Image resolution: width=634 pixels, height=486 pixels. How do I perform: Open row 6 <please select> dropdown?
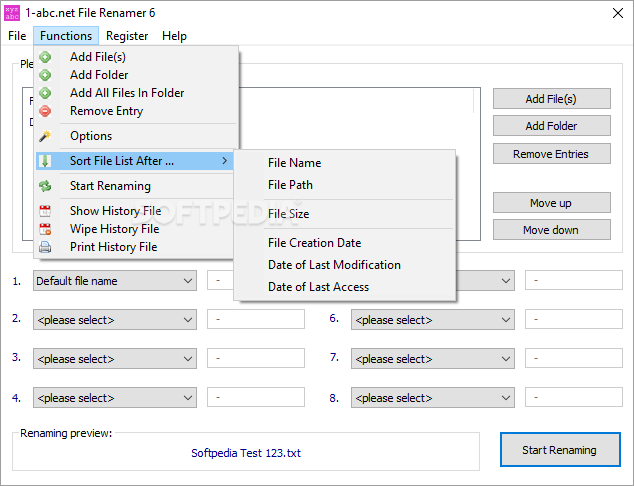pos(433,320)
